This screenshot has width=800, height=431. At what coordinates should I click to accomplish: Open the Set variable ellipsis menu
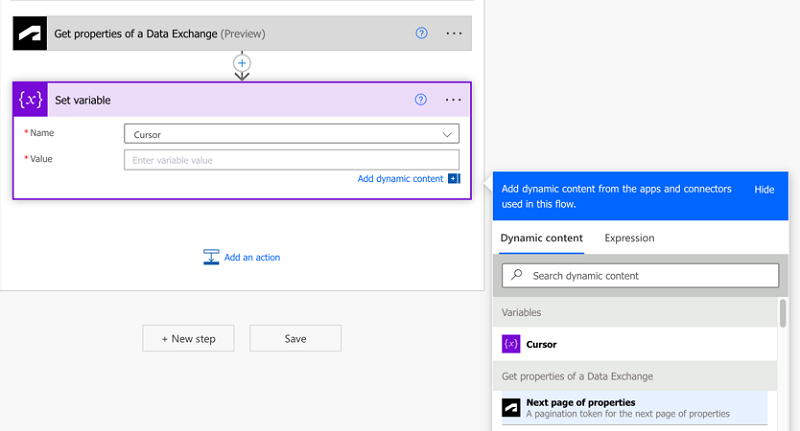pos(454,100)
